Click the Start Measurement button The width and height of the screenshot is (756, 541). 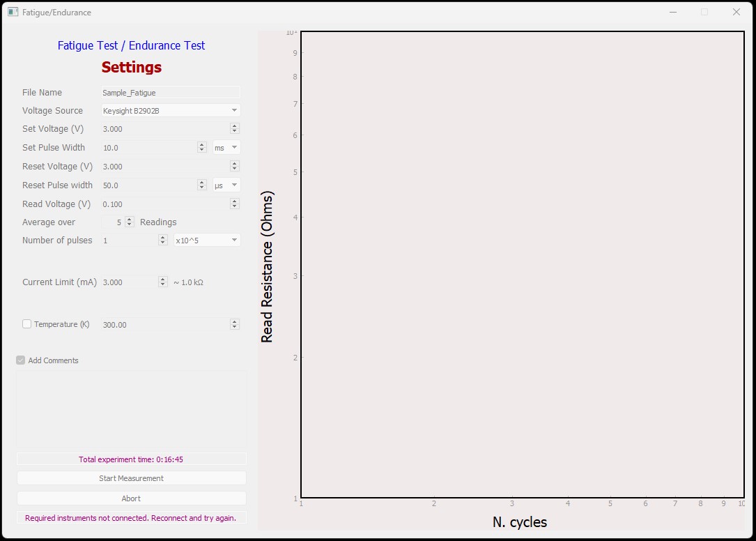pyautogui.click(x=132, y=478)
